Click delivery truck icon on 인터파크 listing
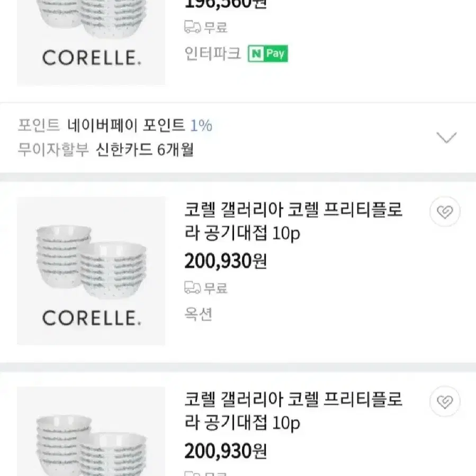Image resolution: width=476 pixels, height=476 pixels. 192,27
